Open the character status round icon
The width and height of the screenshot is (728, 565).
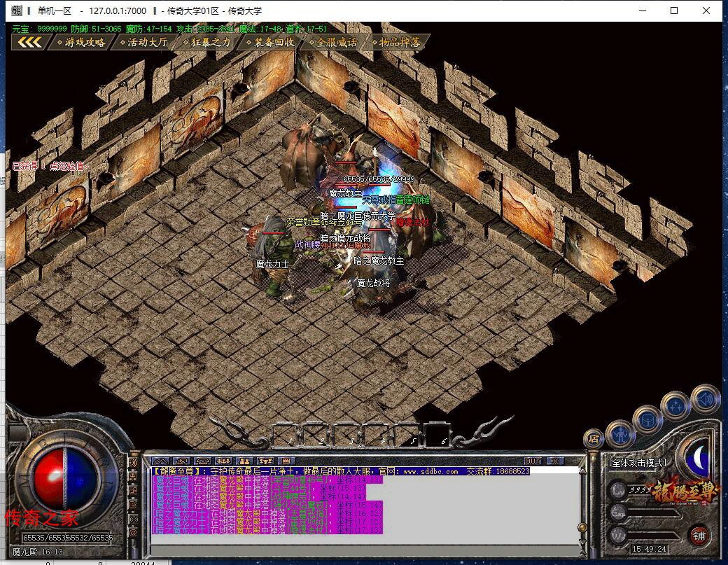pos(619,434)
